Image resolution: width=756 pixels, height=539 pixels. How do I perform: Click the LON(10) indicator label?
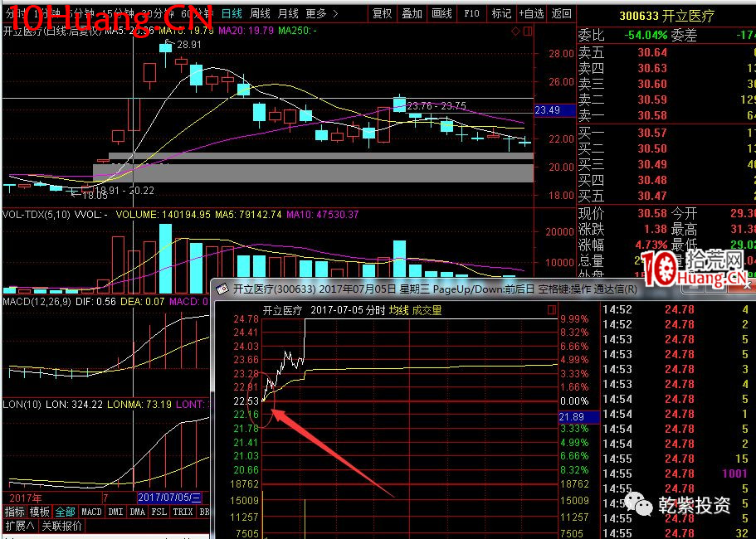pos(22,404)
